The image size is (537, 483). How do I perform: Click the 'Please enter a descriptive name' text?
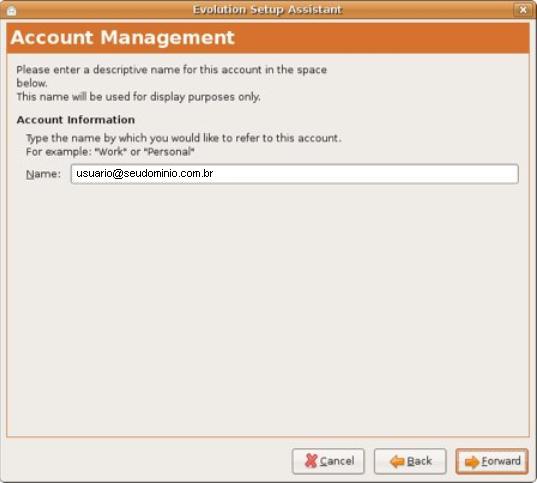(x=172, y=70)
